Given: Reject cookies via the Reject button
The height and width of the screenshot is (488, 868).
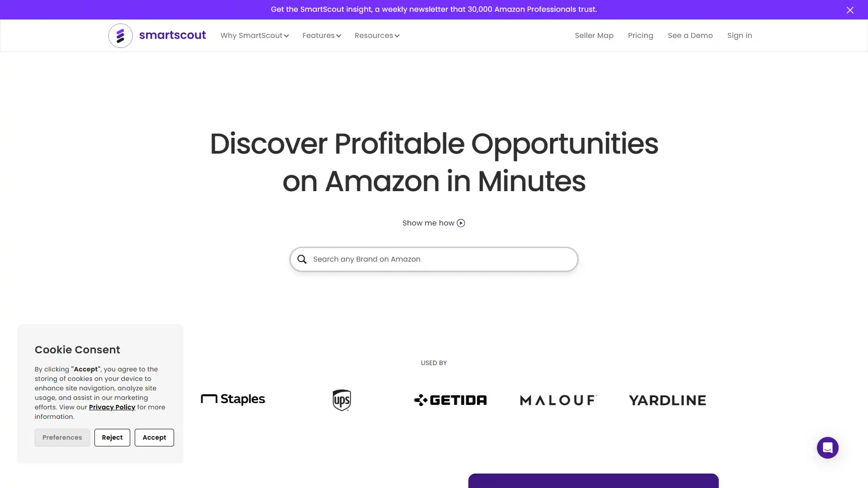Looking at the screenshot, I should click(x=112, y=437).
